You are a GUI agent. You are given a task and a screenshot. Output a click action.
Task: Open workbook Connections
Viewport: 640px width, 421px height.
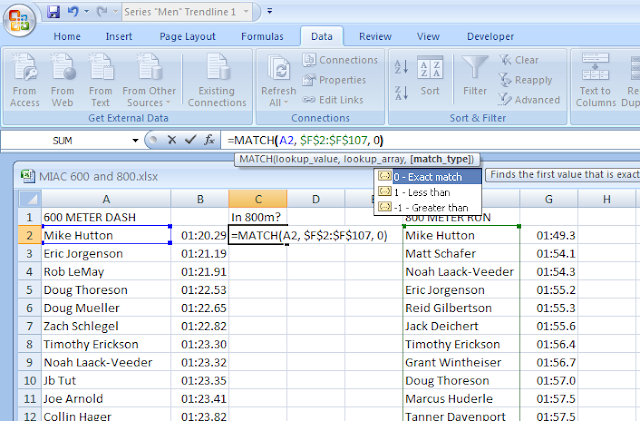(x=340, y=60)
